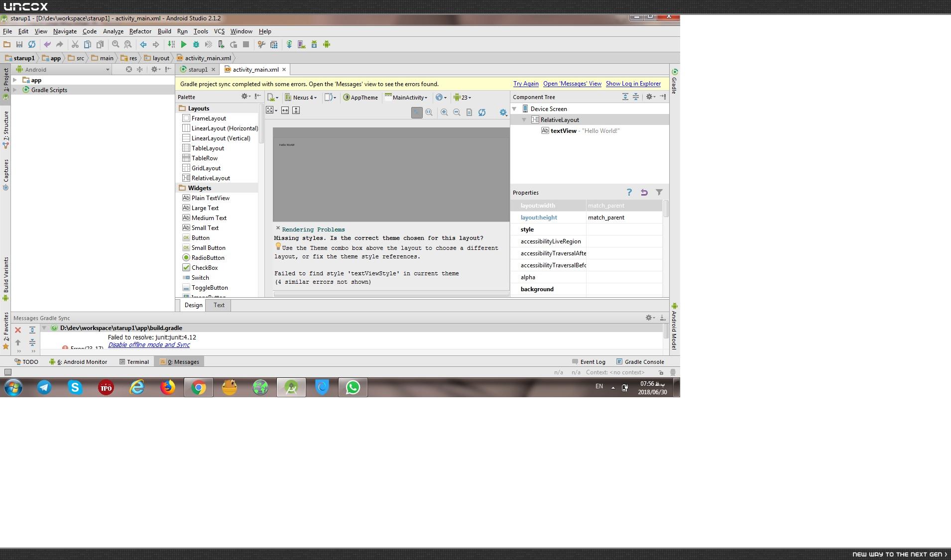This screenshot has width=951, height=560.
Task: Refresh the layout preview
Action: [482, 112]
